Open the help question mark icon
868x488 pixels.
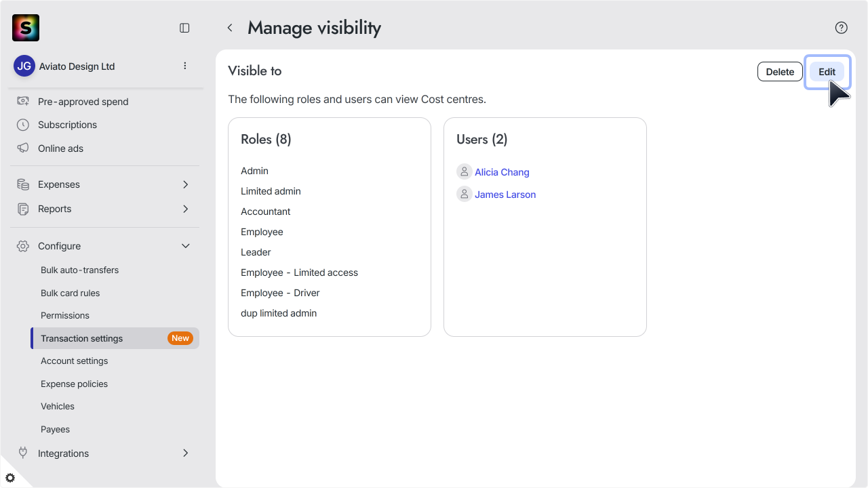842,28
